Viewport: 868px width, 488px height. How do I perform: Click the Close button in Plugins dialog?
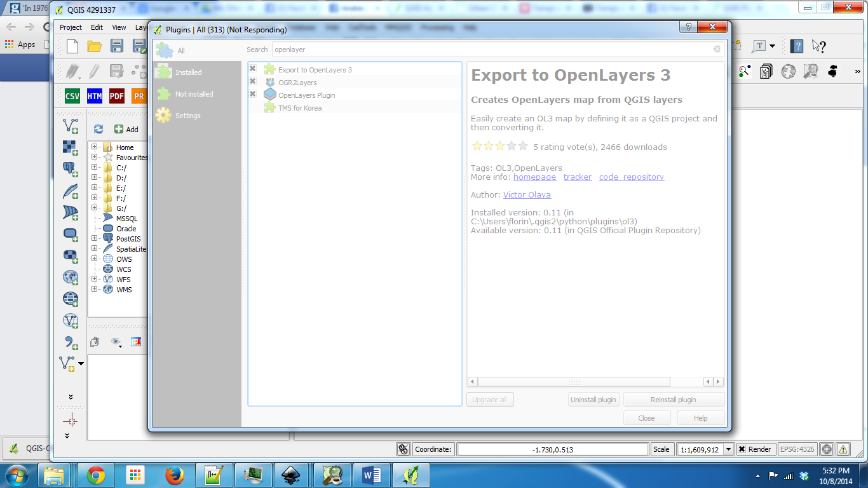pos(646,418)
